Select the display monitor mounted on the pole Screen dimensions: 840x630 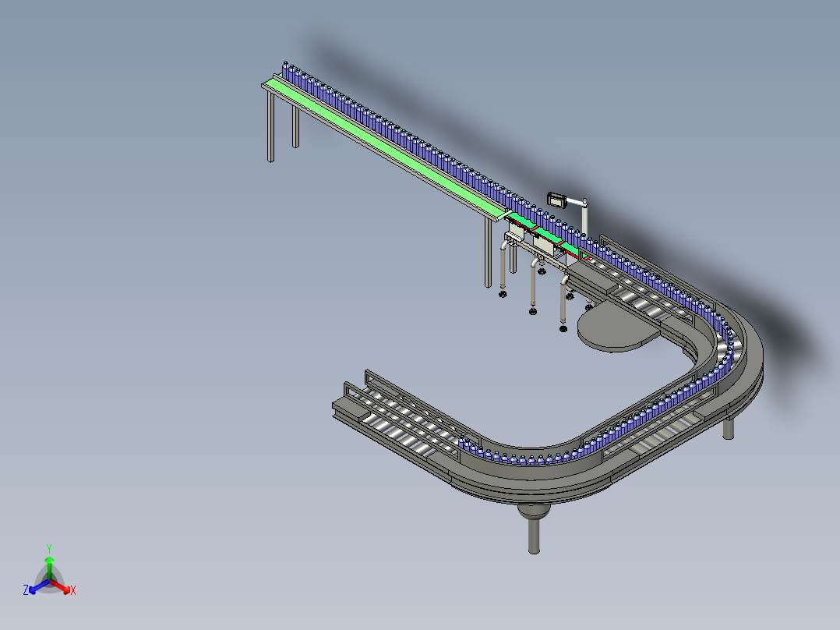tap(556, 200)
